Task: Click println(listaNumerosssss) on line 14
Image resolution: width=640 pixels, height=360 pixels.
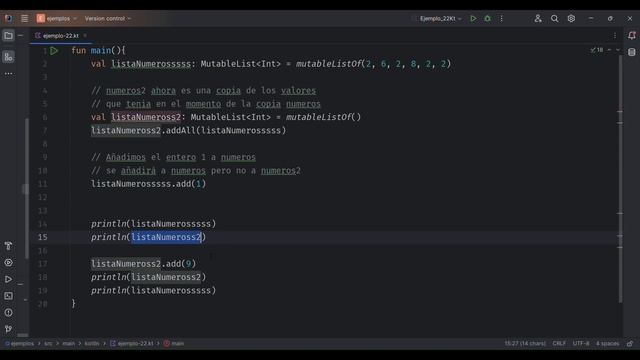Action: [x=153, y=224]
